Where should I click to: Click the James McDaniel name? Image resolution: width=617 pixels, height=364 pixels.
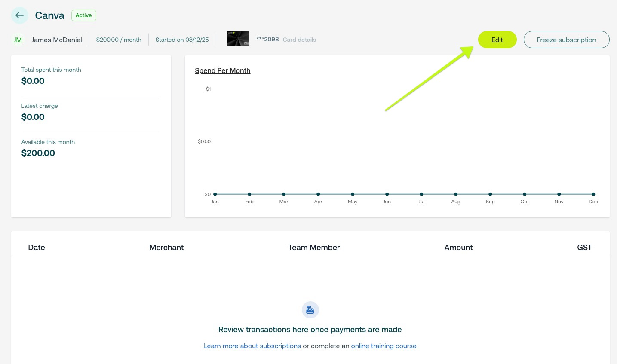[x=57, y=40]
